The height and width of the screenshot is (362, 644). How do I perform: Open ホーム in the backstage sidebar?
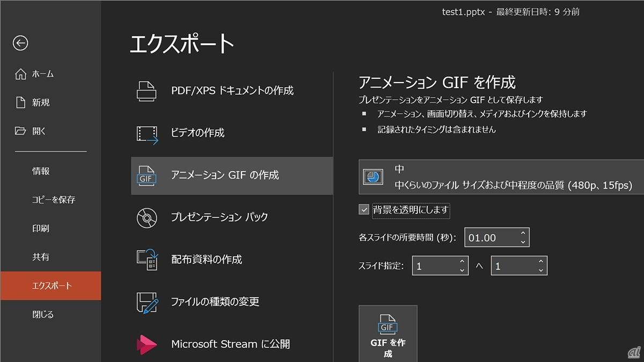pyautogui.click(x=43, y=74)
